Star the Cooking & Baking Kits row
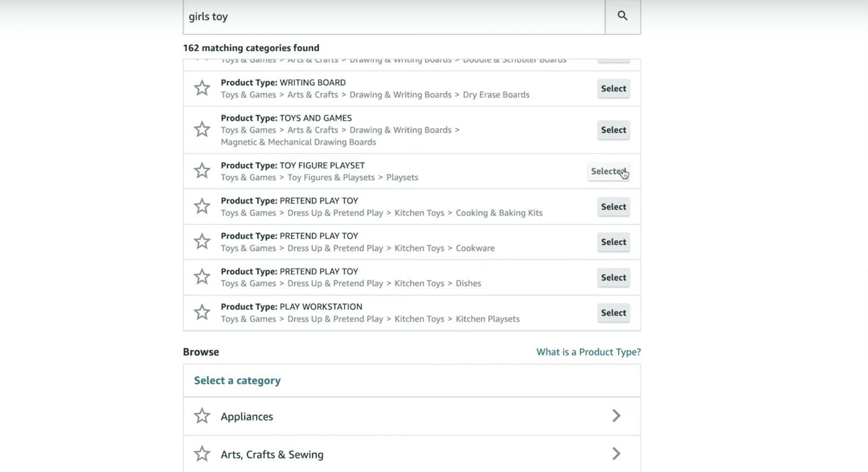 point(202,206)
